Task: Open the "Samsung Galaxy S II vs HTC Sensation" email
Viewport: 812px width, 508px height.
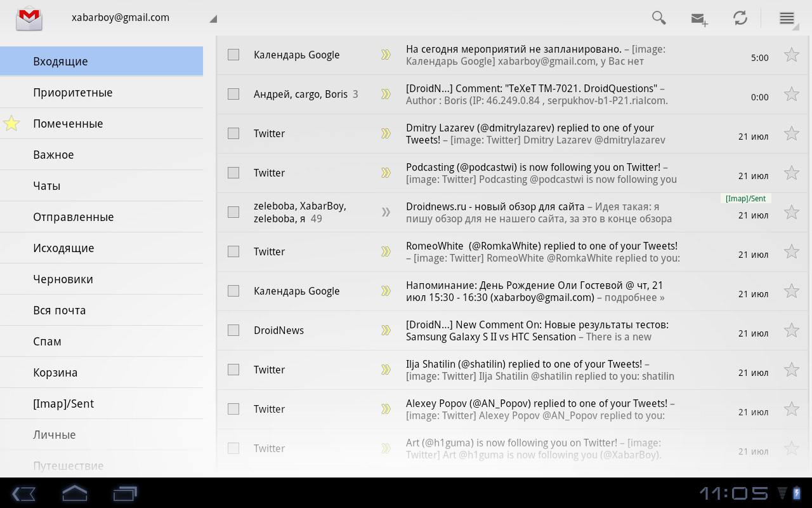Action: tap(513, 330)
